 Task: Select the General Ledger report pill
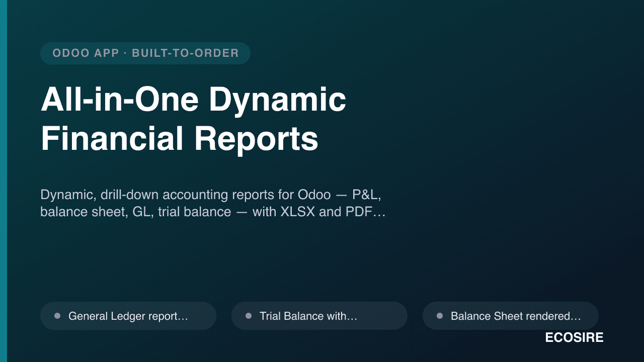[x=128, y=316]
